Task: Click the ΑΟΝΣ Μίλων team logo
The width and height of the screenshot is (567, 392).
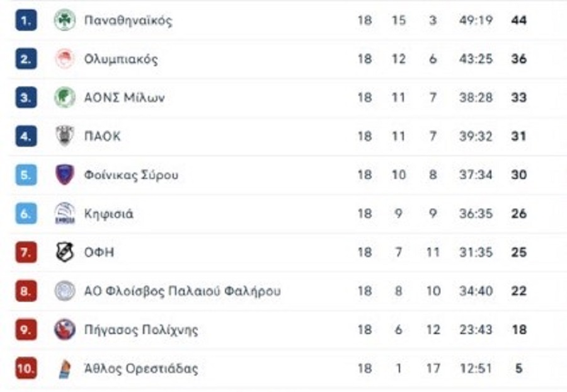Action: (64, 98)
